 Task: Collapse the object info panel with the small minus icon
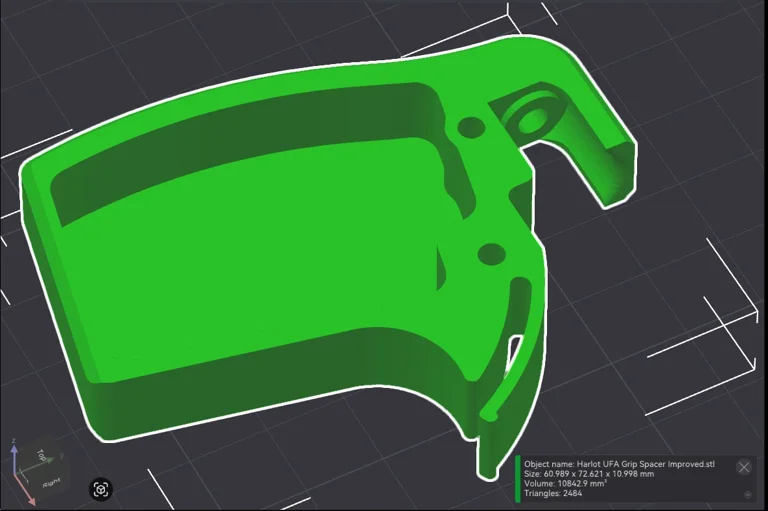tap(748, 494)
